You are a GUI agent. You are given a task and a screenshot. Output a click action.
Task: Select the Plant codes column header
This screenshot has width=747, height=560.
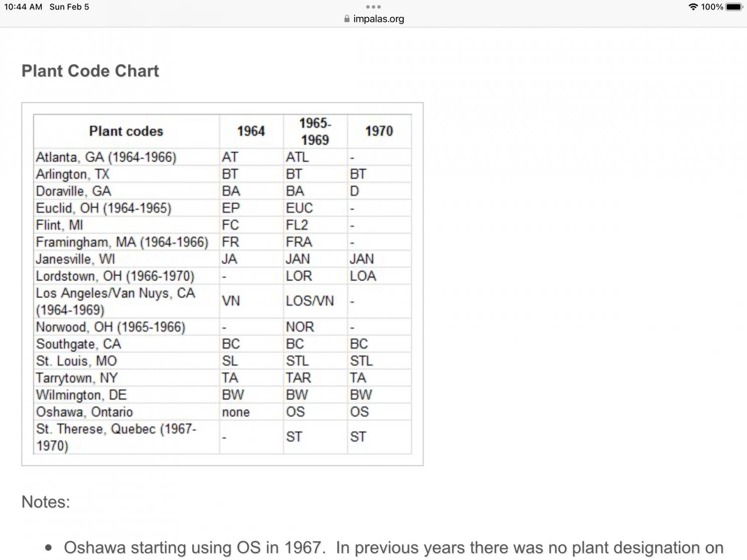pyautogui.click(x=126, y=131)
